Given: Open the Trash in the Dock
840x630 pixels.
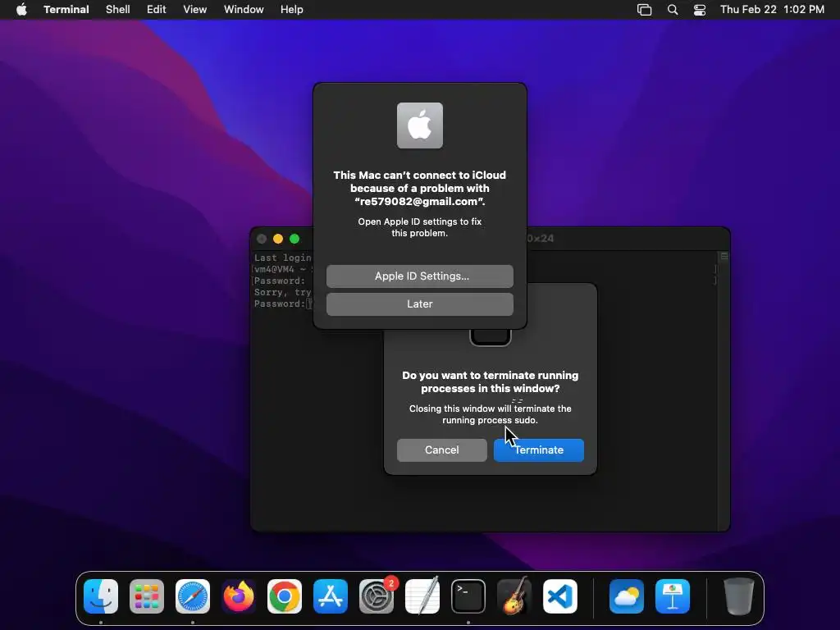Looking at the screenshot, I should (739, 596).
